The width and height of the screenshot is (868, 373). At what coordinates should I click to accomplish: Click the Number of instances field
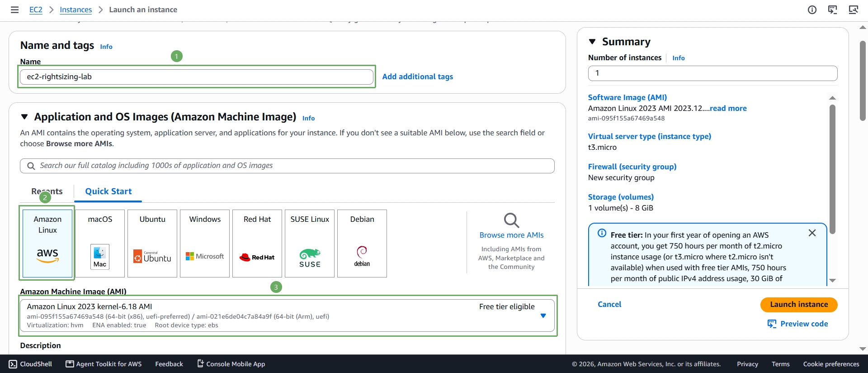(x=712, y=73)
